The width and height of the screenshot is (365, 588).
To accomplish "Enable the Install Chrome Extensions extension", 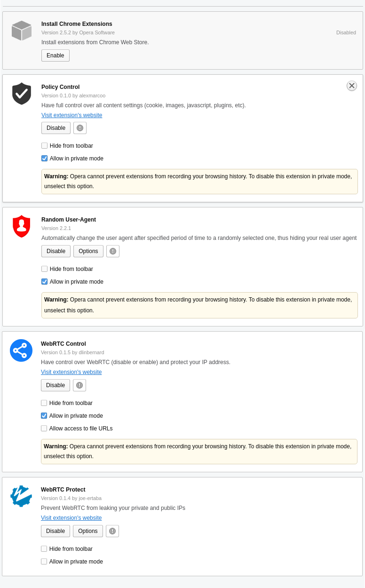I will [55, 55].
